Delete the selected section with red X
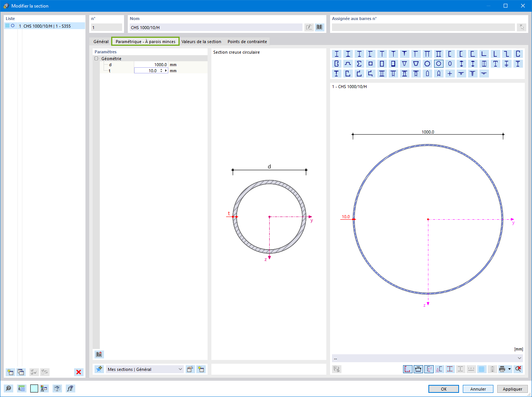Image resolution: width=532 pixels, height=397 pixels. [x=79, y=372]
